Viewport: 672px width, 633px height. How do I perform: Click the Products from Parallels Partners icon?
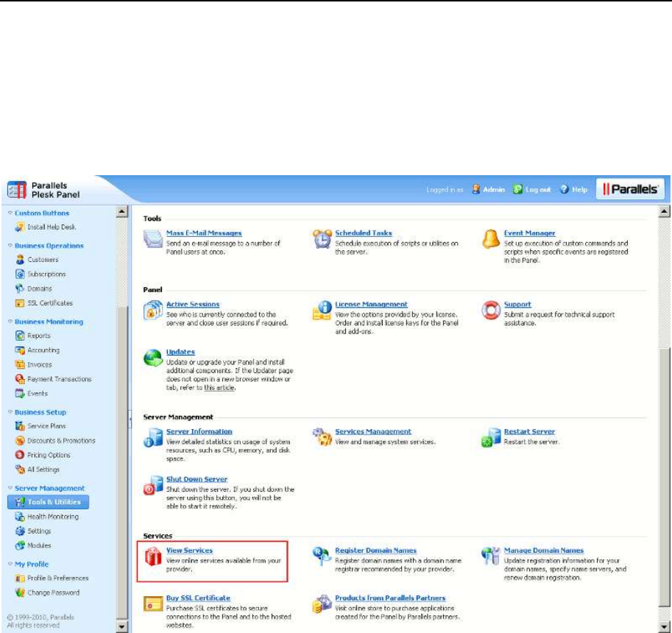click(x=322, y=604)
